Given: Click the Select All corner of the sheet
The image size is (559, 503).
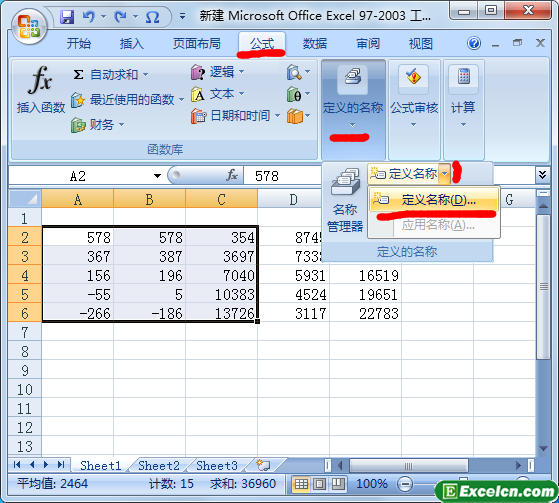Looking at the screenshot, I should pos(25,199).
